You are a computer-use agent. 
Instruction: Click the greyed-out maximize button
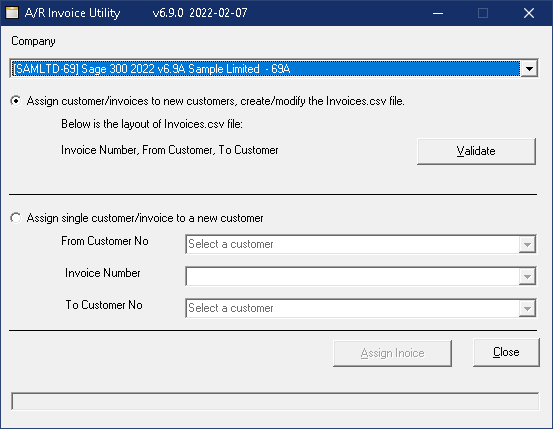[x=483, y=13]
